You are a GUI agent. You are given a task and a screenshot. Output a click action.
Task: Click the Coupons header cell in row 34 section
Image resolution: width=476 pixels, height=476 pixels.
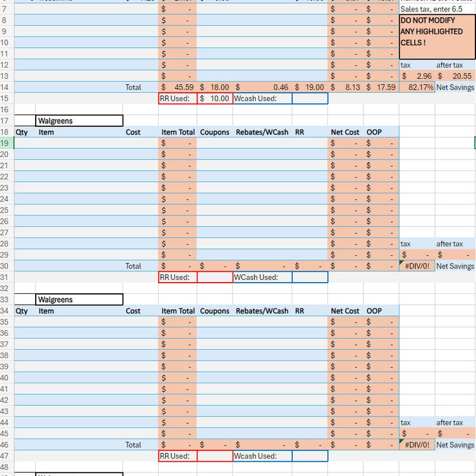point(214,311)
